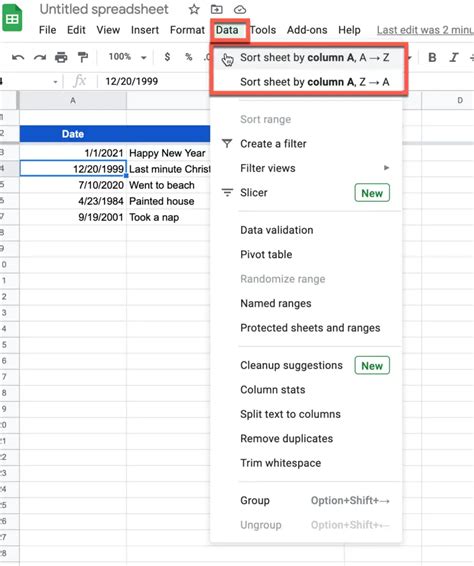Click the paint format icon

click(x=83, y=57)
